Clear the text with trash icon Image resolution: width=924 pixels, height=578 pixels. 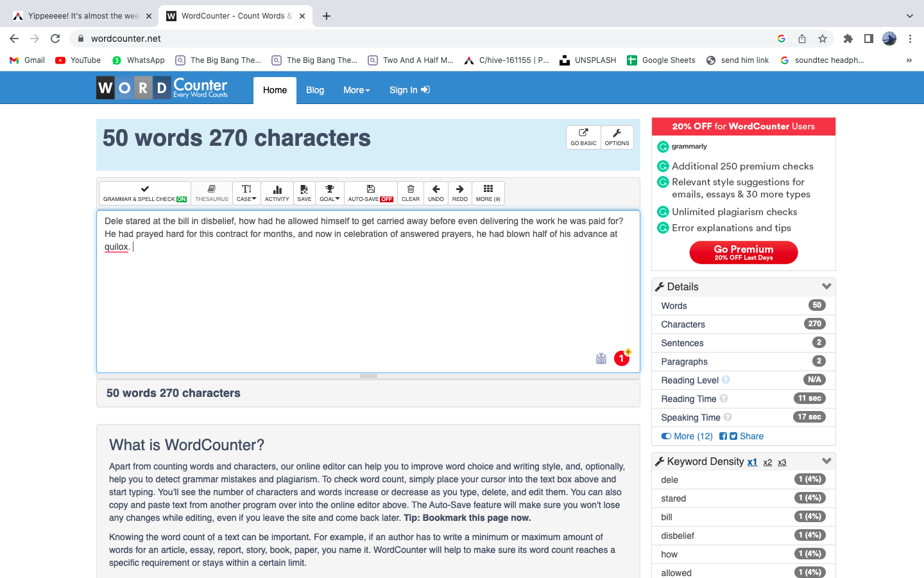click(411, 193)
